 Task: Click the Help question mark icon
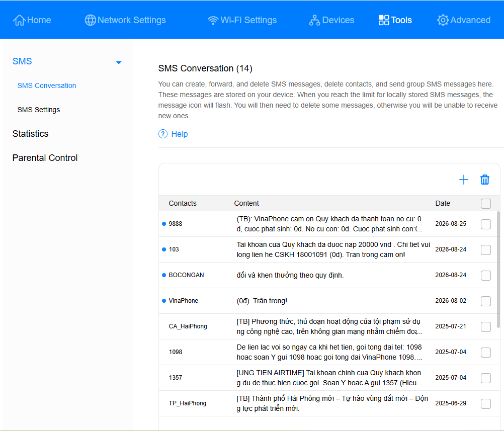click(163, 134)
